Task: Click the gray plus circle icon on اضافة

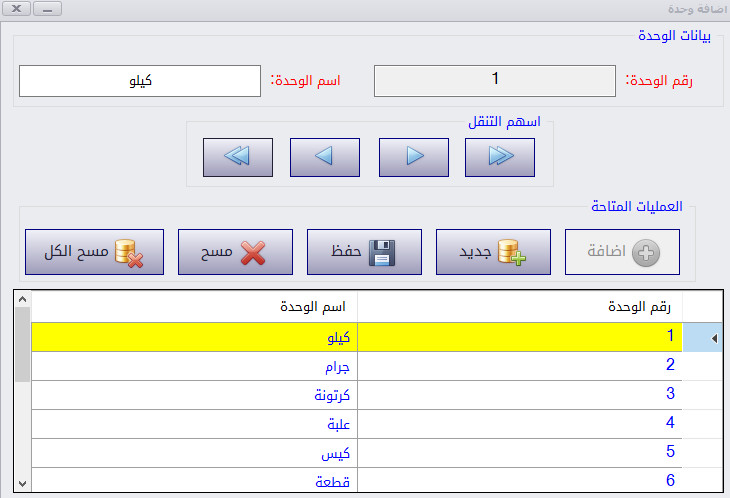Action: (646, 253)
